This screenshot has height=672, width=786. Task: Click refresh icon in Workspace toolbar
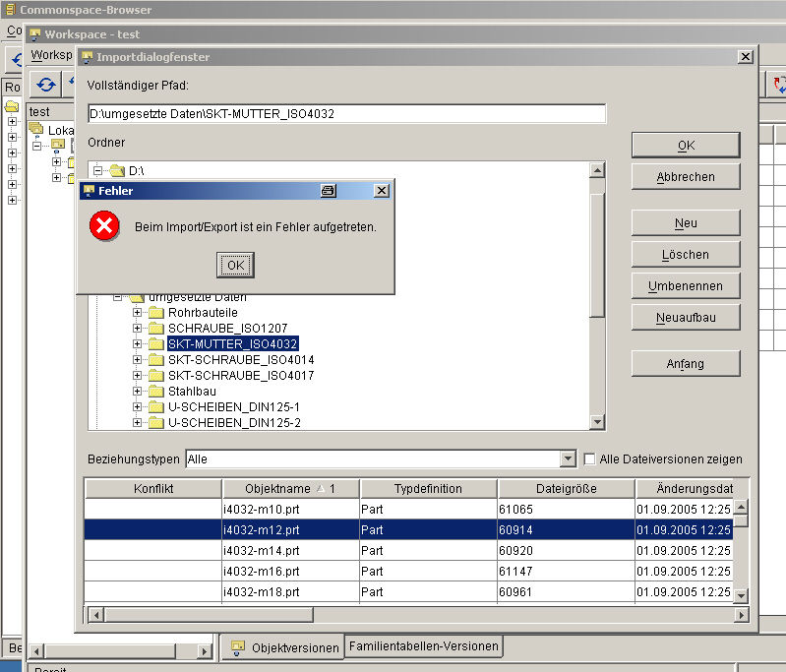[x=45, y=85]
